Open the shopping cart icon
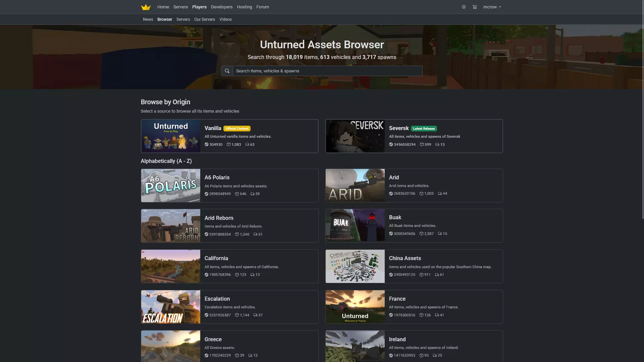Viewport: 644px width, 362px height. 475,7
